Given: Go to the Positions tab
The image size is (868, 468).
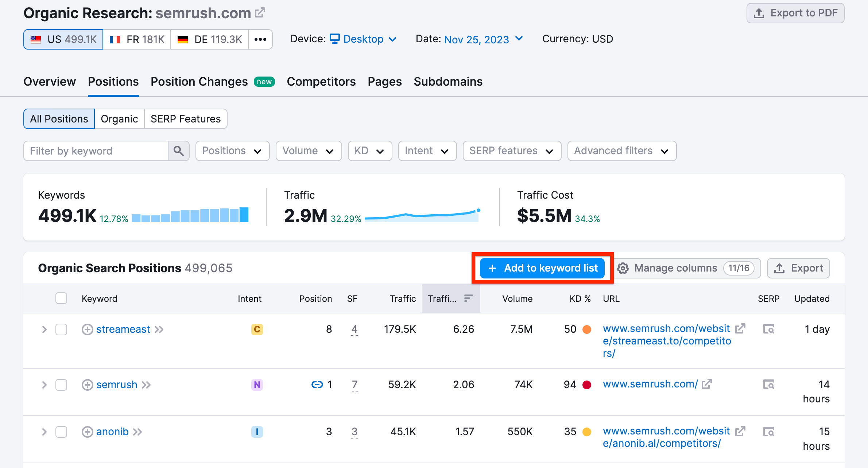Looking at the screenshot, I should pyautogui.click(x=113, y=82).
